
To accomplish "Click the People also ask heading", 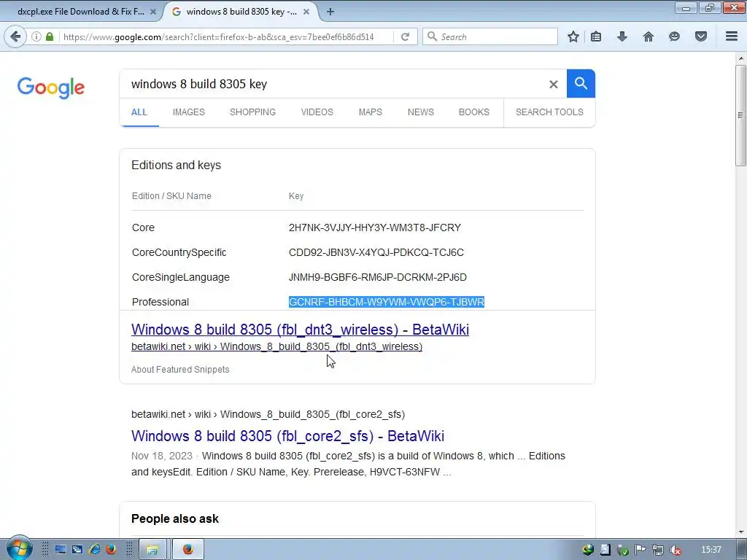I will click(175, 518).
